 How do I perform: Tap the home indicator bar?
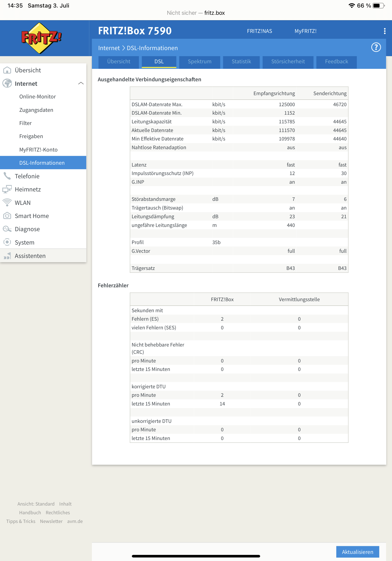click(196, 556)
